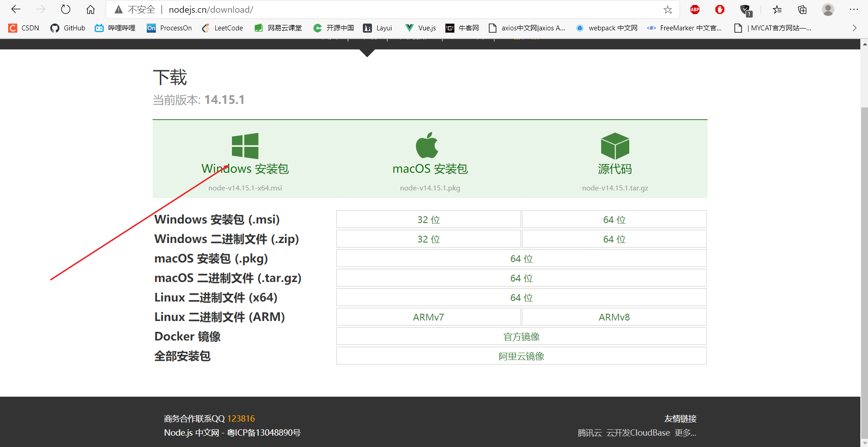Download Windows .zip binary 32 位

[429, 239]
